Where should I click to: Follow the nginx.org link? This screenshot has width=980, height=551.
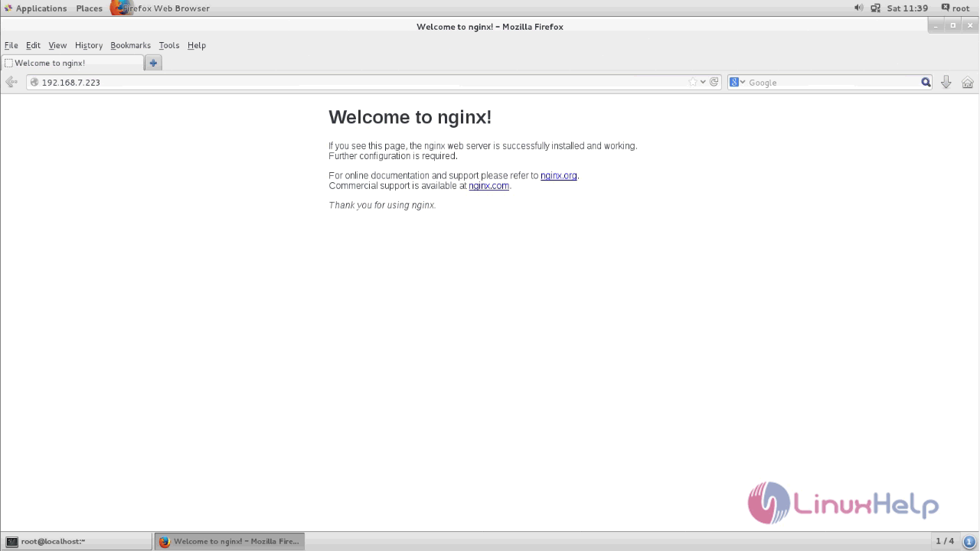pos(559,175)
